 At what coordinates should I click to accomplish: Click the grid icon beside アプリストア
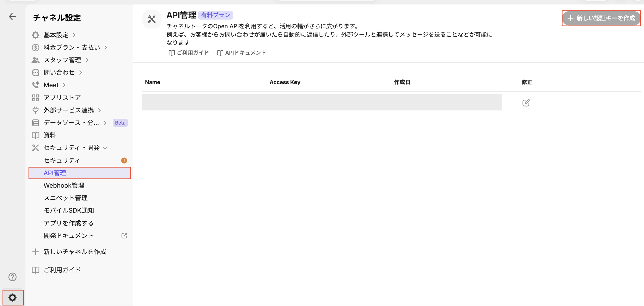click(35, 98)
